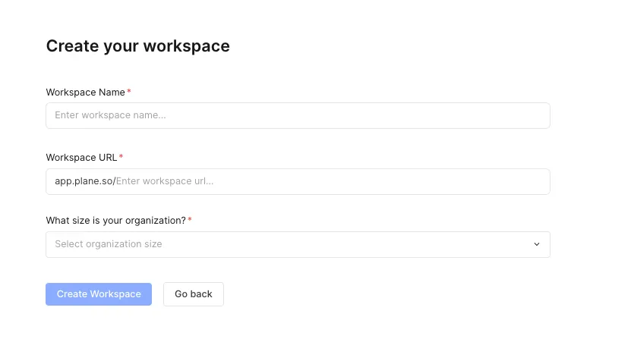Click "What size is your organization?" label
The image size is (634, 364).
(x=115, y=221)
